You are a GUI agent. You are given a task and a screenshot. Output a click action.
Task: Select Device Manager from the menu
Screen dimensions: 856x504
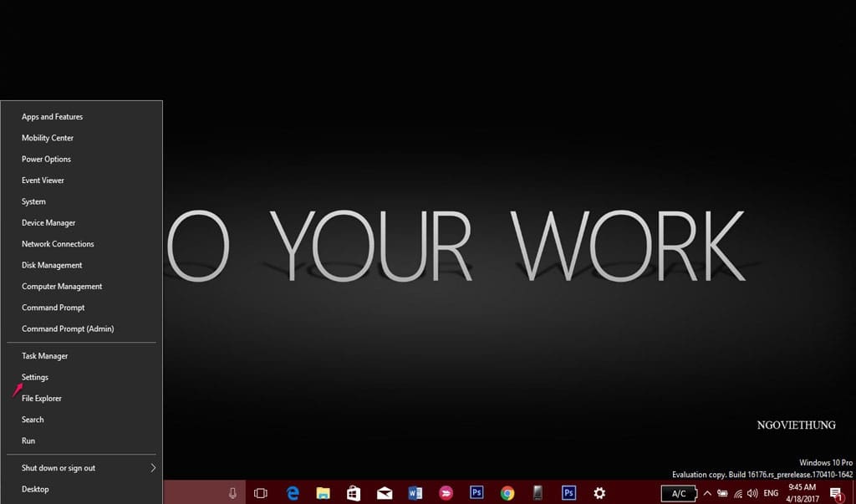click(48, 223)
